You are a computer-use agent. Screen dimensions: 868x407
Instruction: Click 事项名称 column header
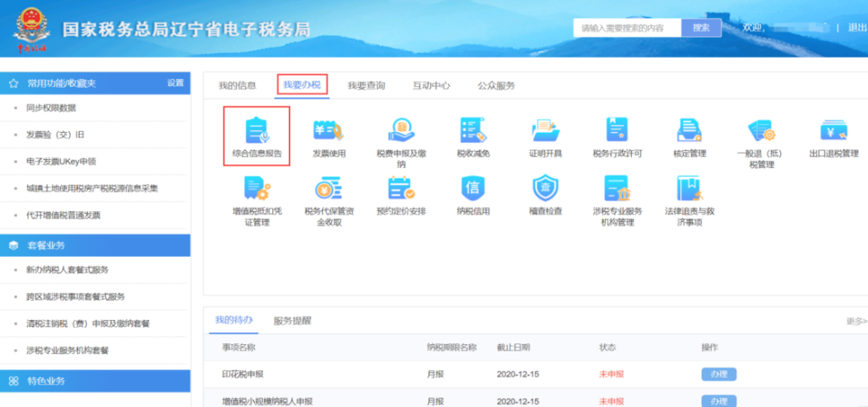(239, 347)
